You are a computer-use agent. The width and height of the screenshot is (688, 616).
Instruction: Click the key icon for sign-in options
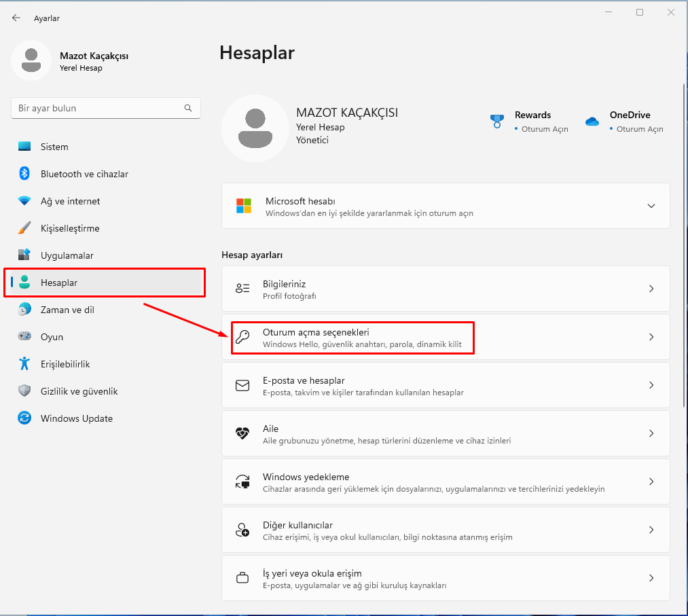pos(242,338)
